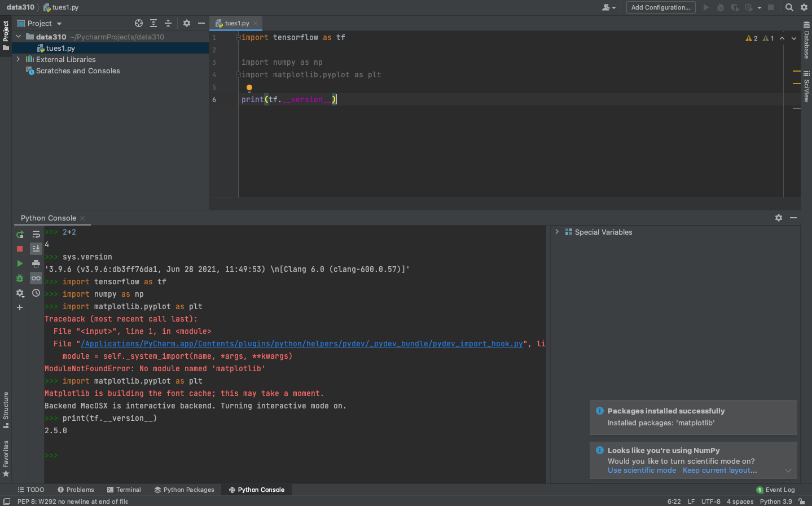812x506 pixels.
Task: Go to next highlighted error arrow
Action: click(x=794, y=38)
